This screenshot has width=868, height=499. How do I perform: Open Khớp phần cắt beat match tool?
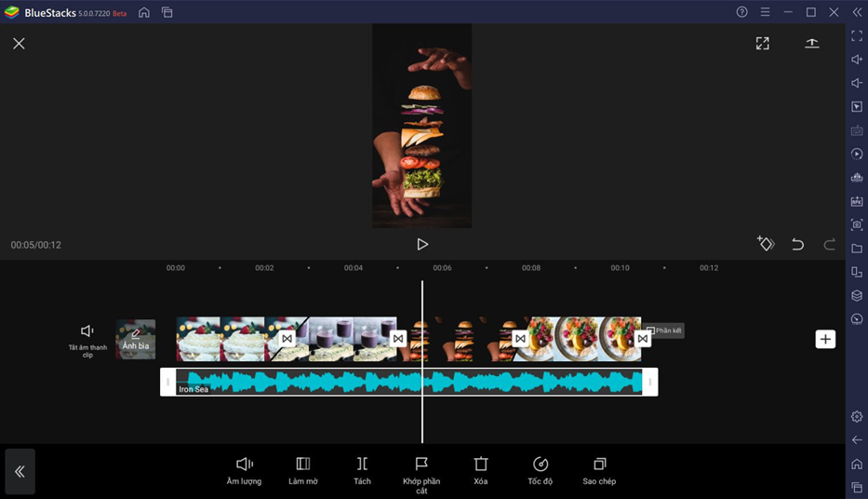pos(421,475)
